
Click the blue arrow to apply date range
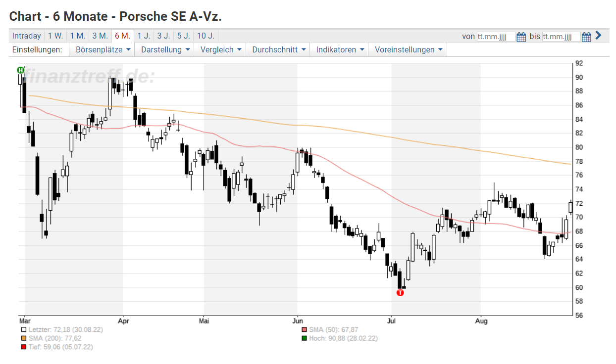[x=598, y=36]
